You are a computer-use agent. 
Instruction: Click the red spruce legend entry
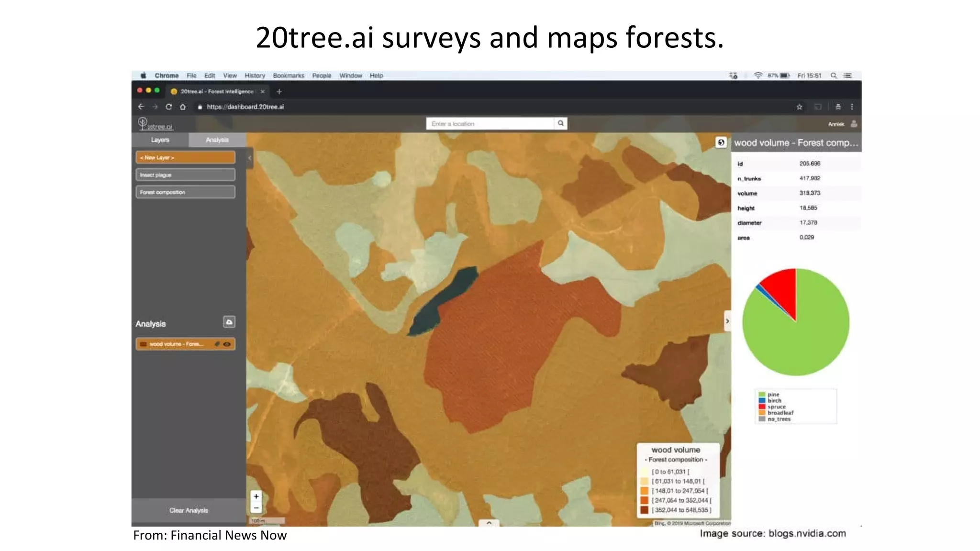tap(771, 407)
